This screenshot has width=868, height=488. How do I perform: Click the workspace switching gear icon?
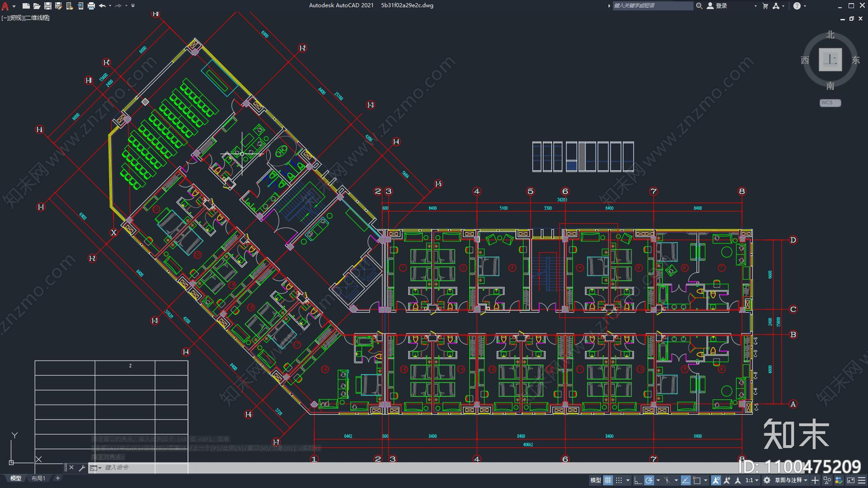point(767,480)
